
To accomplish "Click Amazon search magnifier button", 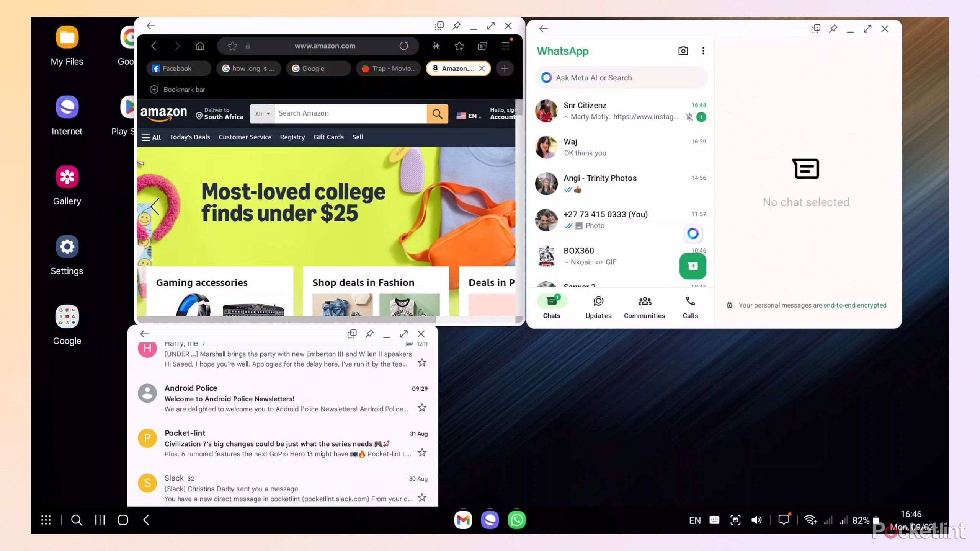I will (x=437, y=114).
